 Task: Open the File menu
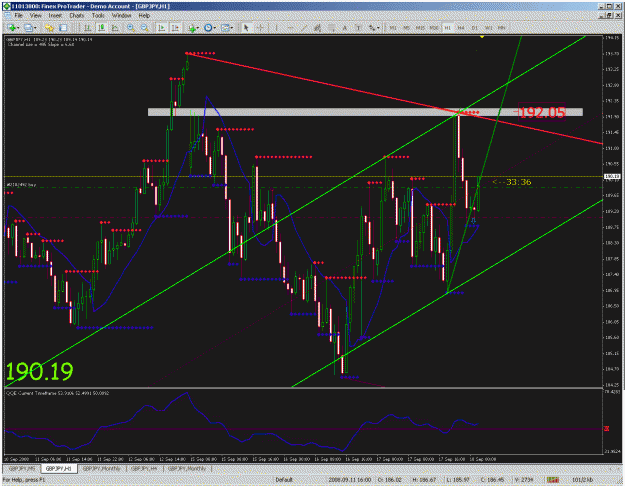click(19, 16)
